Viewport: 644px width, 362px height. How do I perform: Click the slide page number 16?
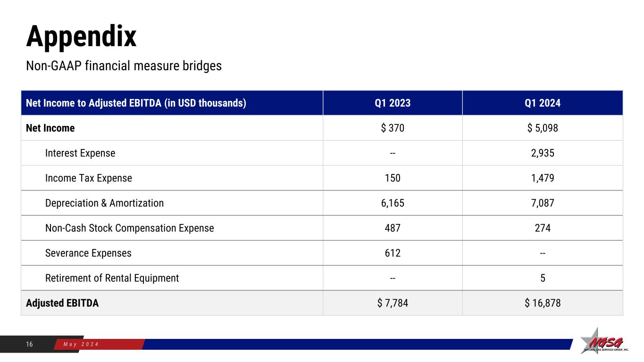(x=29, y=345)
